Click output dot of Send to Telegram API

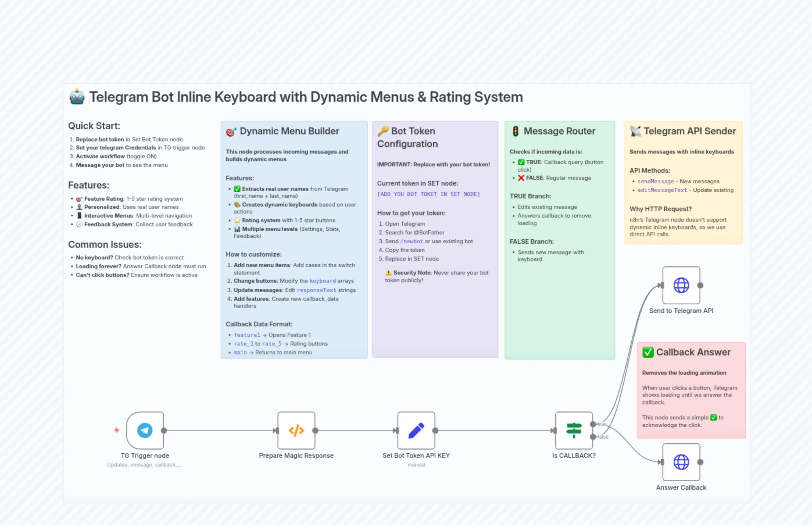(x=700, y=285)
